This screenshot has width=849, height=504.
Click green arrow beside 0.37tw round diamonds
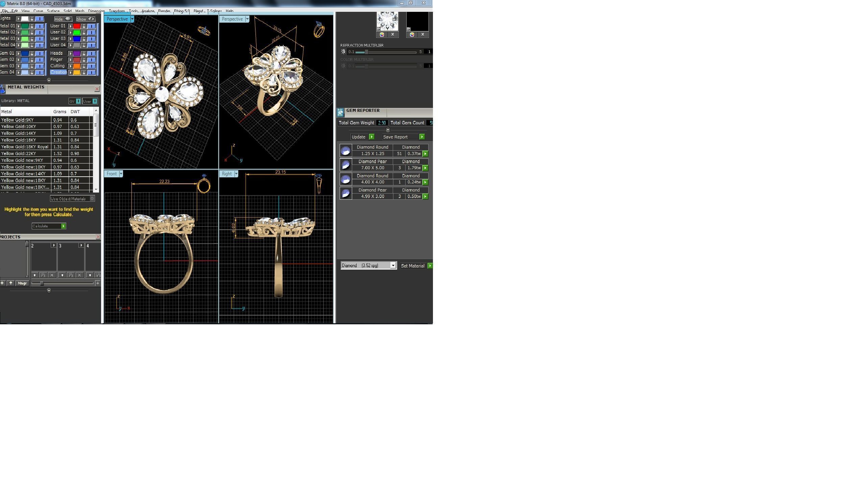[x=425, y=154]
